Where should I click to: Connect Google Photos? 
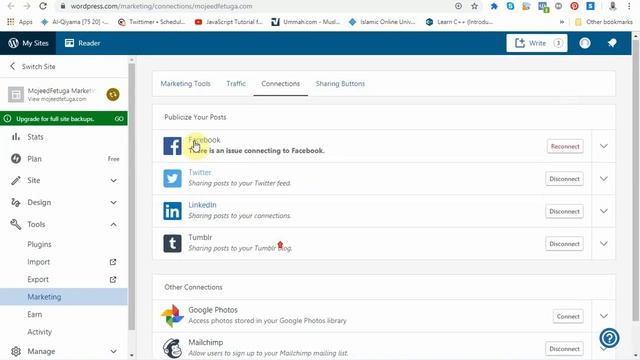(x=568, y=316)
